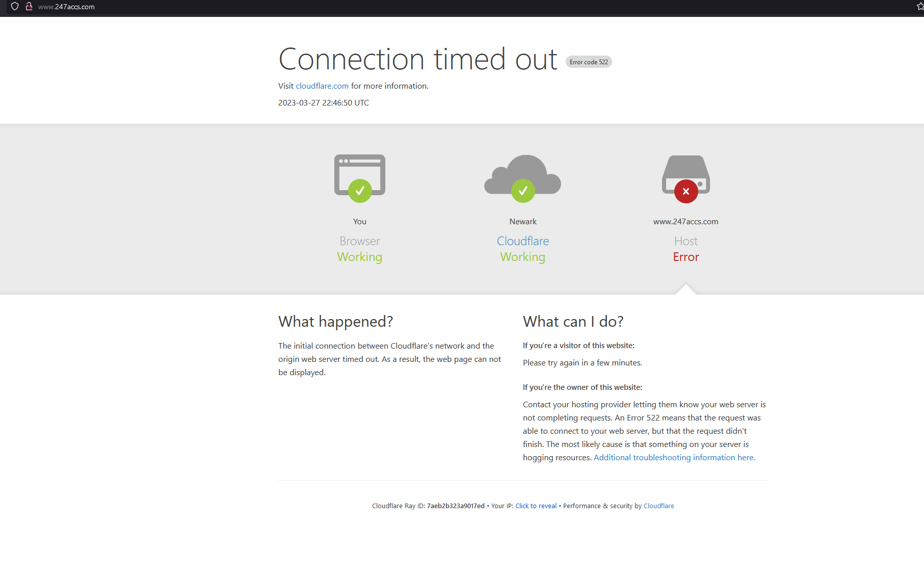The width and height of the screenshot is (924, 579).
Task: Click the timestamp 2023-03-27 22:46:50 UTC
Action: click(x=324, y=102)
